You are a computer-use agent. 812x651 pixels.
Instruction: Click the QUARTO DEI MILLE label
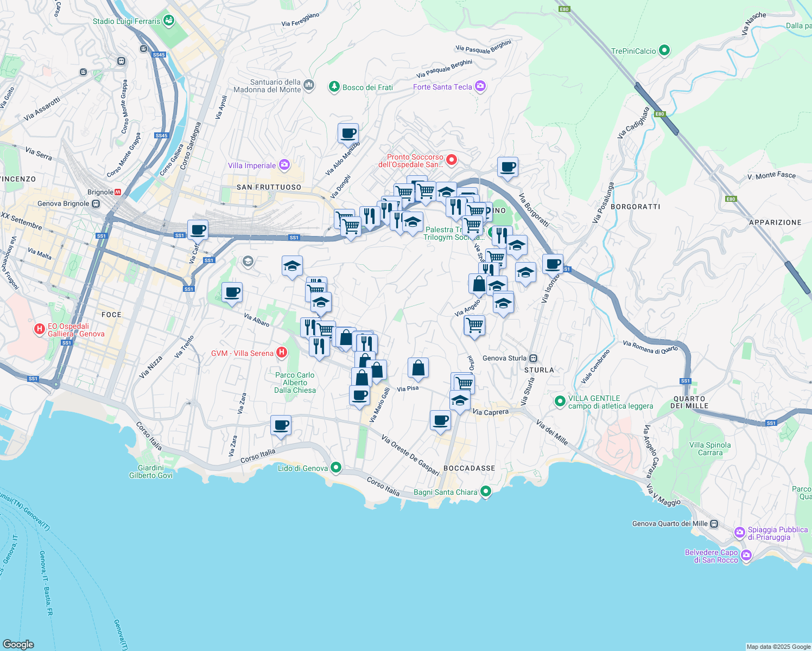coord(689,402)
